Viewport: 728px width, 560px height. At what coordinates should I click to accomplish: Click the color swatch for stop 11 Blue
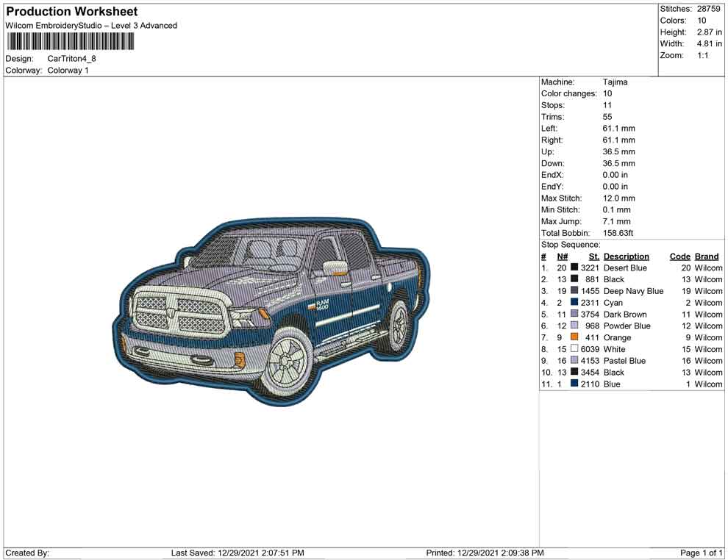click(574, 383)
